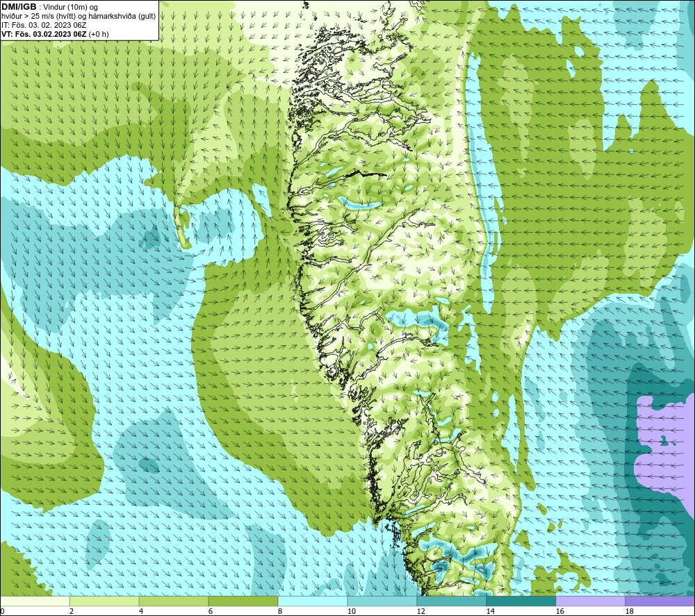This screenshot has height=616, width=695.
Task: Click the pale cream 0–2 color swatch
Action: coord(35,601)
